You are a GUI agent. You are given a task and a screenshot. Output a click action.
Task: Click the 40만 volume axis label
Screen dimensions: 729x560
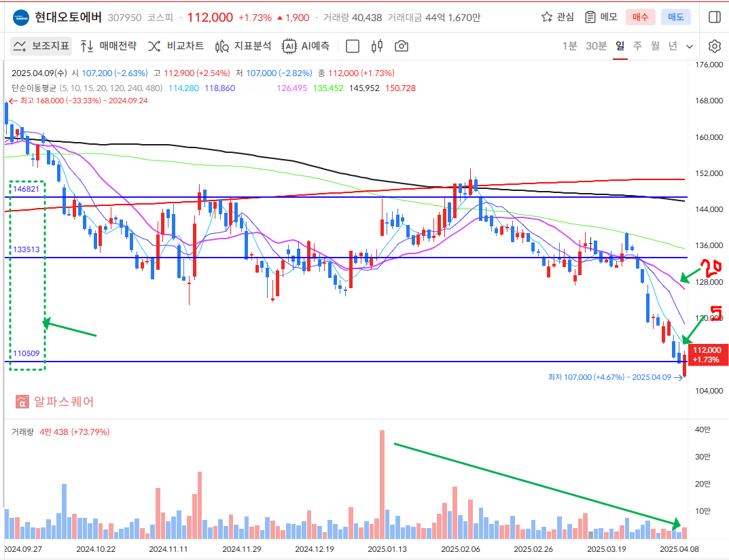coord(703,430)
